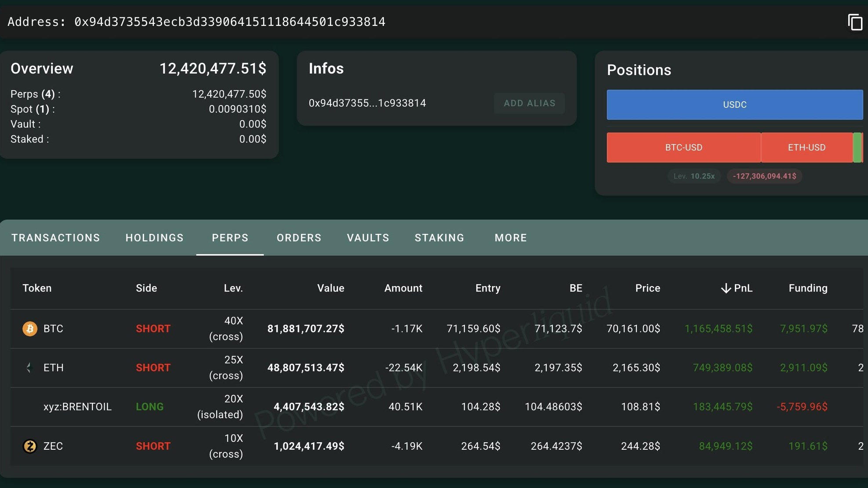The image size is (868, 488).
Task: Copy the wallet address with copy icon
Action: coord(855,22)
